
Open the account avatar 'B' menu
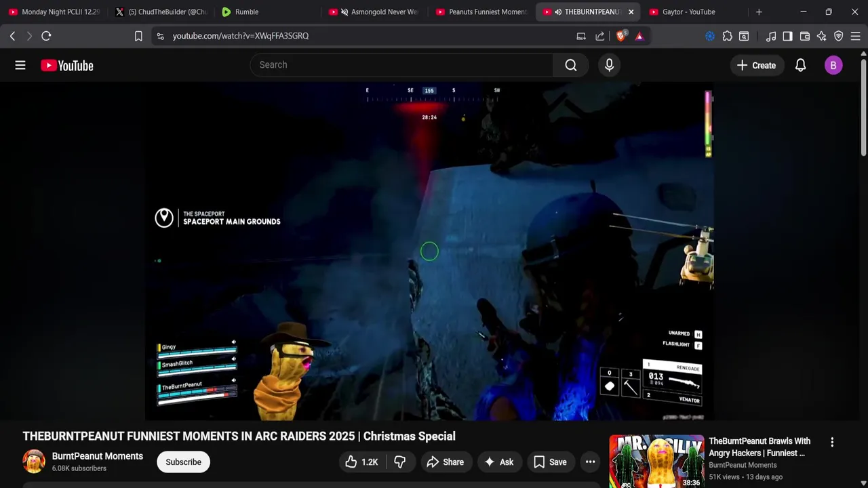[x=833, y=65]
